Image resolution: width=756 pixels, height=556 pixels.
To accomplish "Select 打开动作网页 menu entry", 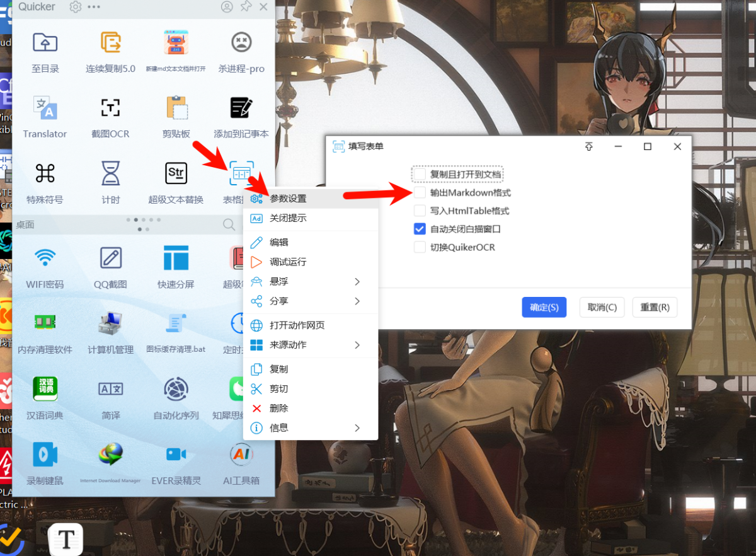I will pyautogui.click(x=311, y=325).
